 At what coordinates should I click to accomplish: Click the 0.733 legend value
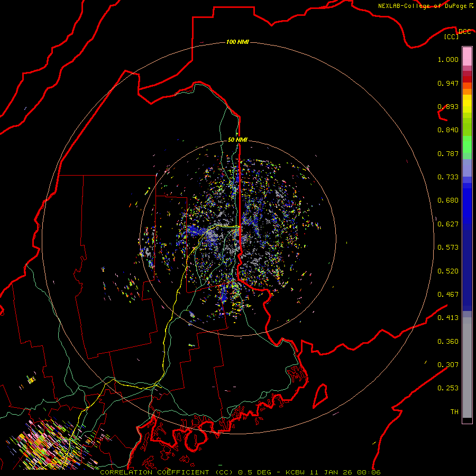[x=448, y=177]
